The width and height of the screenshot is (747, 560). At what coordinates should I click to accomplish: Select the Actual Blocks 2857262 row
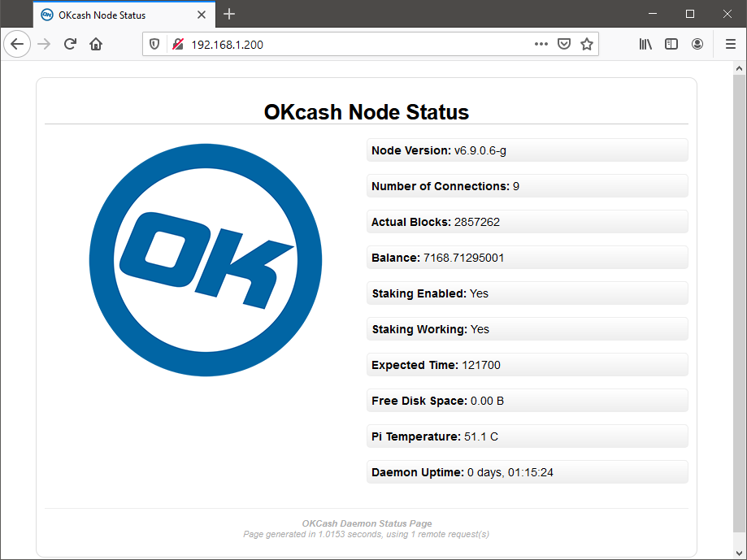click(x=528, y=222)
